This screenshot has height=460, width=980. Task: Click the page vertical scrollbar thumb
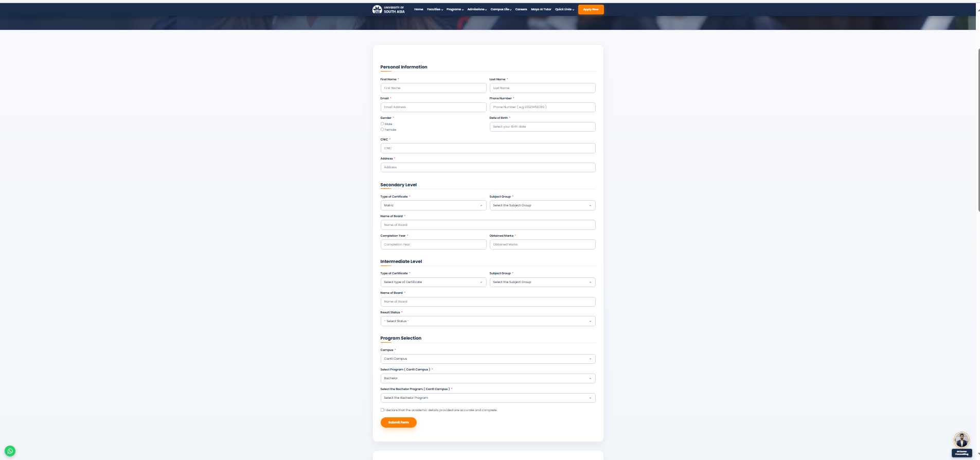pos(978,130)
